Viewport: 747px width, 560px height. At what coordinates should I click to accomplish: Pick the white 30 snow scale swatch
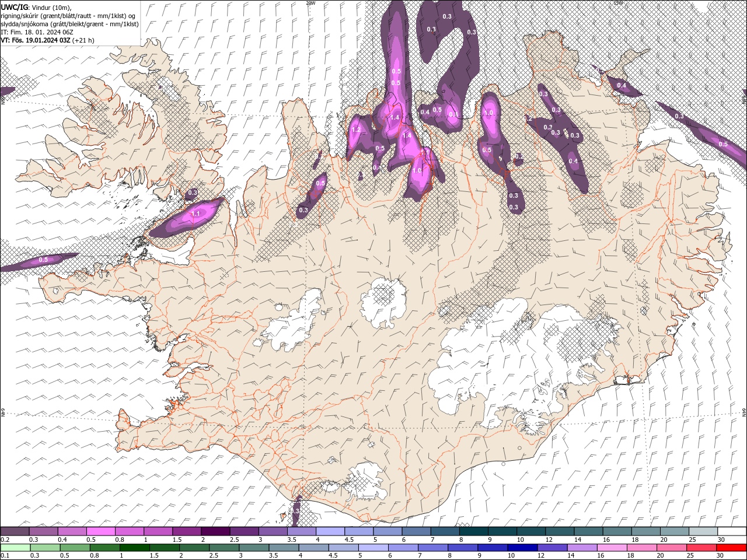pos(731,531)
